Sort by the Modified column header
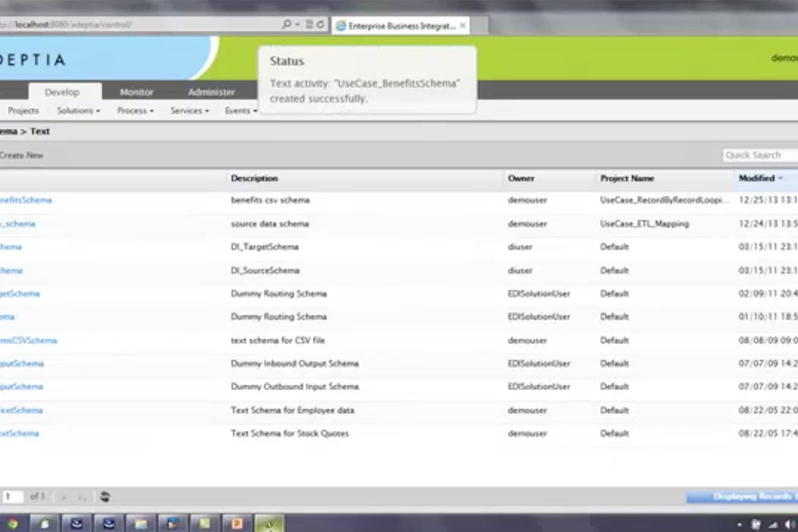 756,178
